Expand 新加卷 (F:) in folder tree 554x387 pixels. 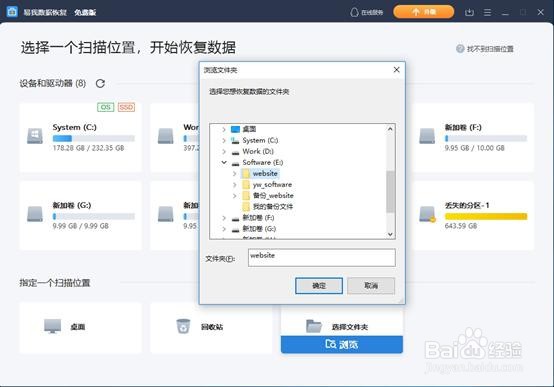click(224, 218)
